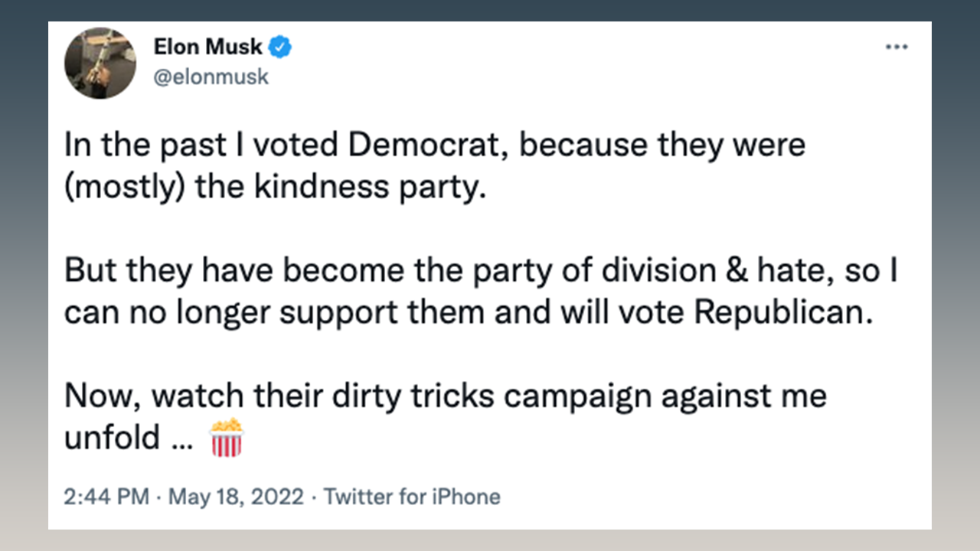This screenshot has height=551, width=980.
Task: Open Elon Musk's profile avatar picture
Action: coord(100,63)
